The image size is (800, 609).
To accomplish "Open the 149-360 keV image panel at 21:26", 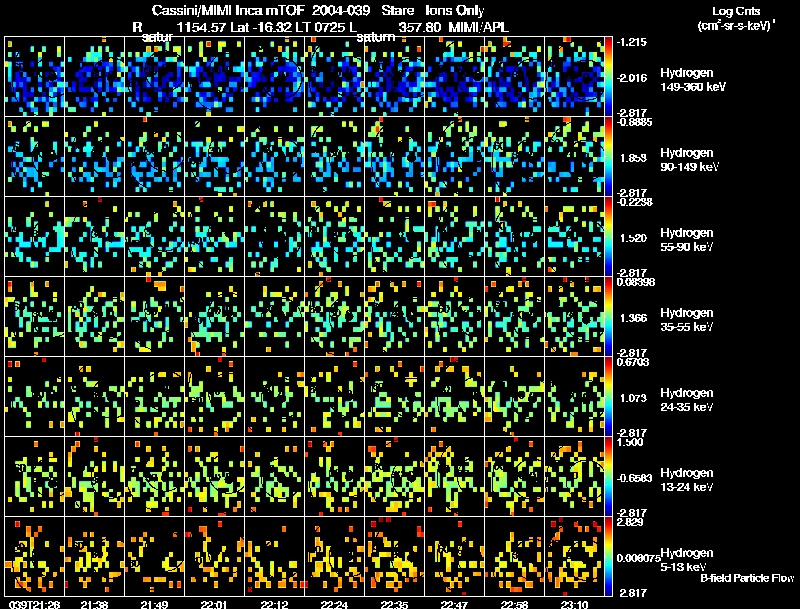I will (35, 77).
